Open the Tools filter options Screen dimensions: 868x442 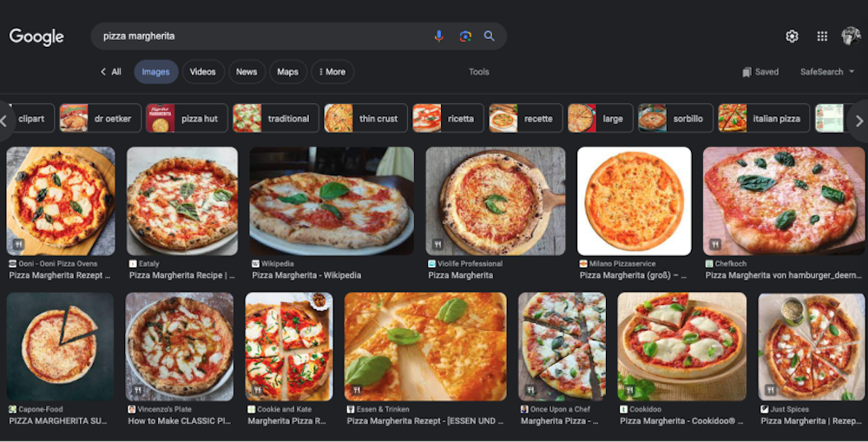pos(479,72)
